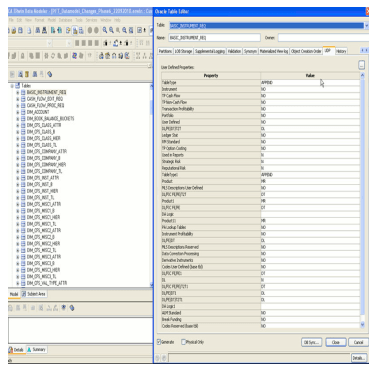Click the 'Break Funding' property row

[260, 319]
